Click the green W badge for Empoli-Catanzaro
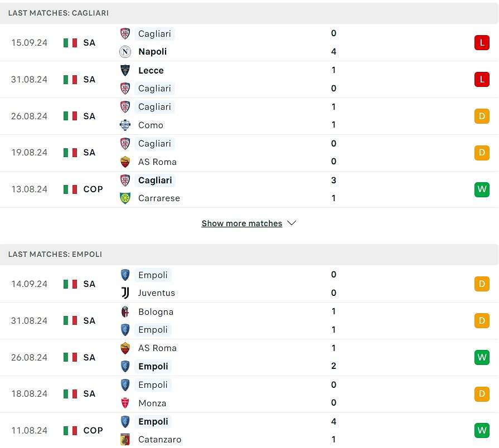Viewport: 499px width, 448px height. 482,431
